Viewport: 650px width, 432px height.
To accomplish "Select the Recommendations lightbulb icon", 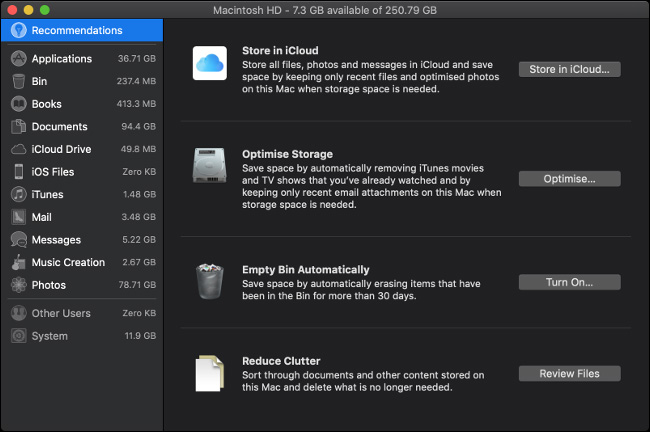I will tap(19, 30).
